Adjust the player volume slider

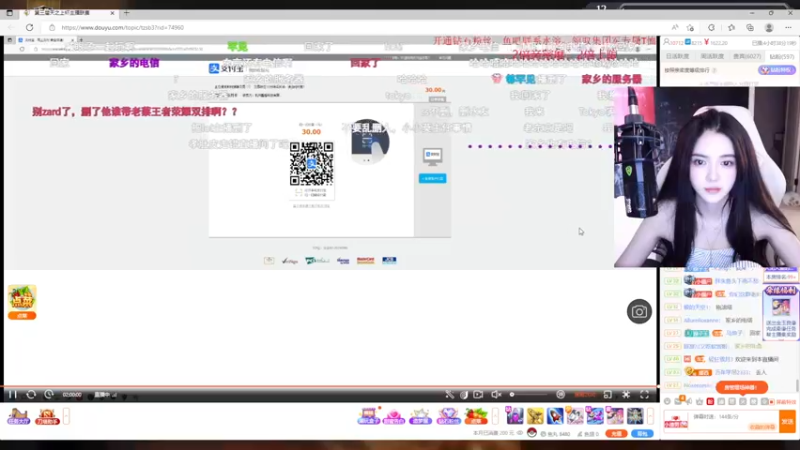point(531,394)
